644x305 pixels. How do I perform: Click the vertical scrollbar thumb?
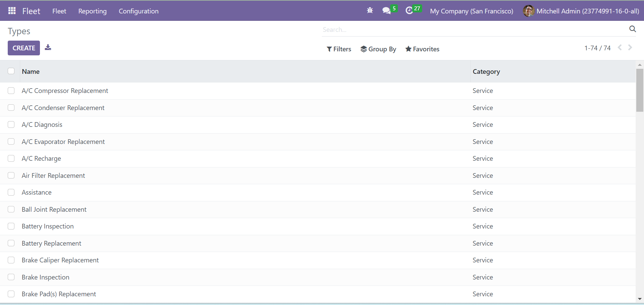point(640,90)
